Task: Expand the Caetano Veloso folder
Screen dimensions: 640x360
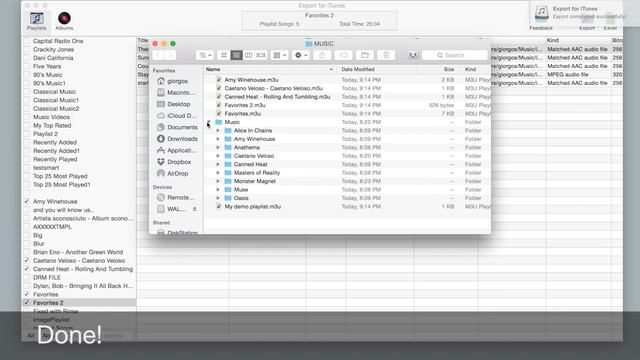Action: click(x=218, y=156)
